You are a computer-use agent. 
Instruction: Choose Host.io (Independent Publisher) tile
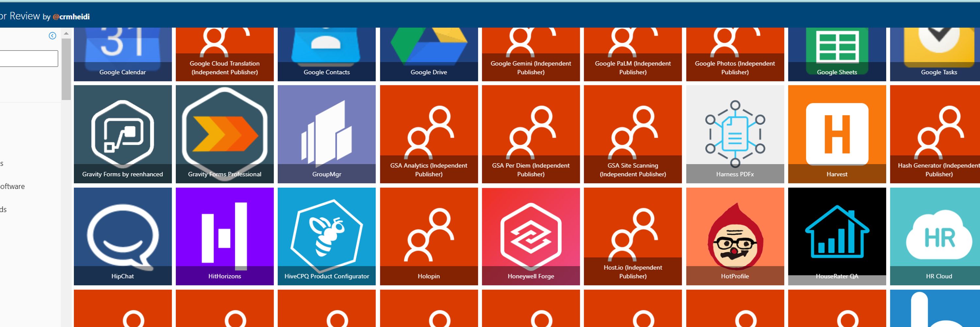(x=633, y=236)
